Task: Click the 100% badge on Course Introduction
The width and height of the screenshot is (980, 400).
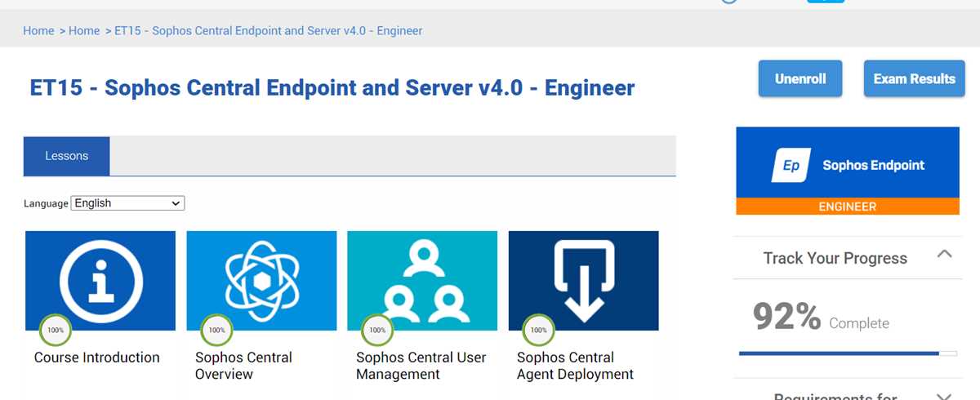Action: click(56, 331)
